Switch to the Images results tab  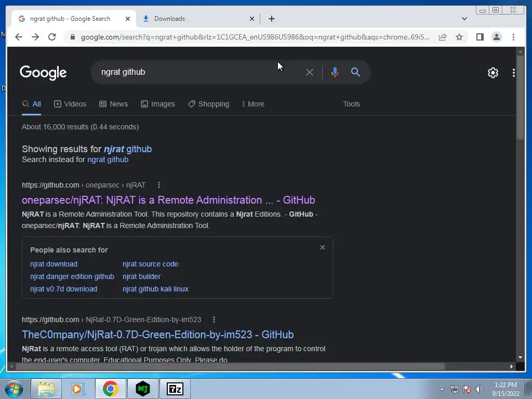pyautogui.click(x=158, y=104)
